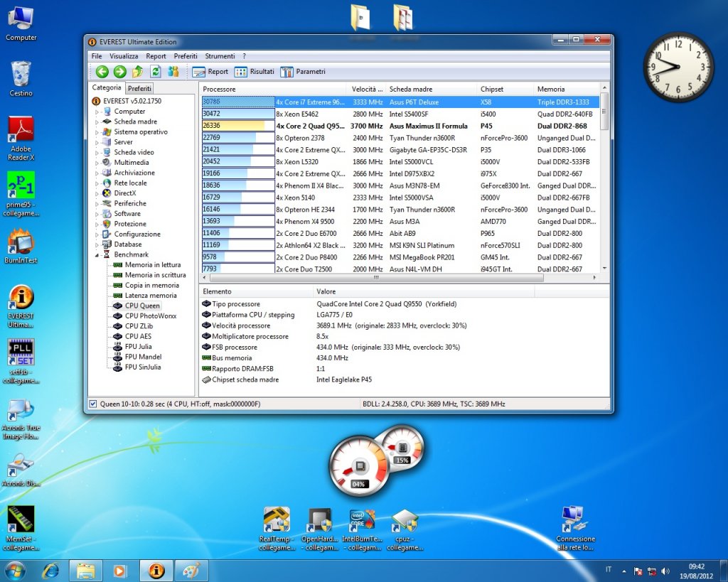The width and height of the screenshot is (728, 582).
Task: Select FPU Julia benchmark
Action: point(139,346)
